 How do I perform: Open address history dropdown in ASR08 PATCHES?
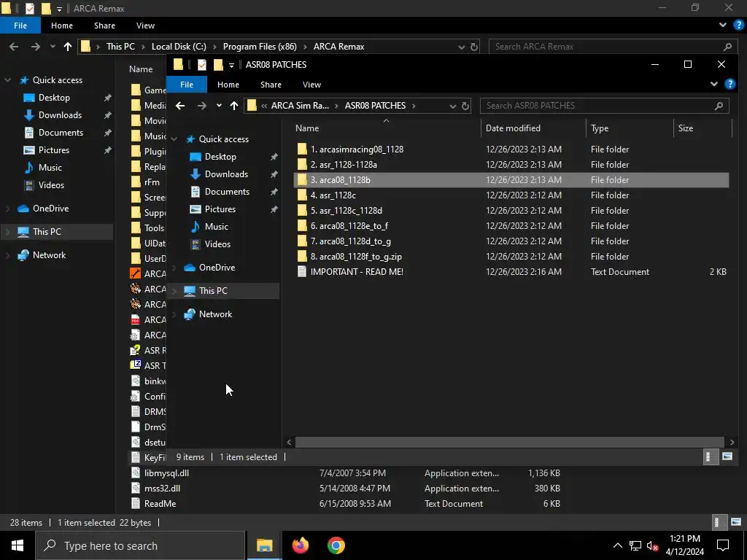[x=452, y=106]
